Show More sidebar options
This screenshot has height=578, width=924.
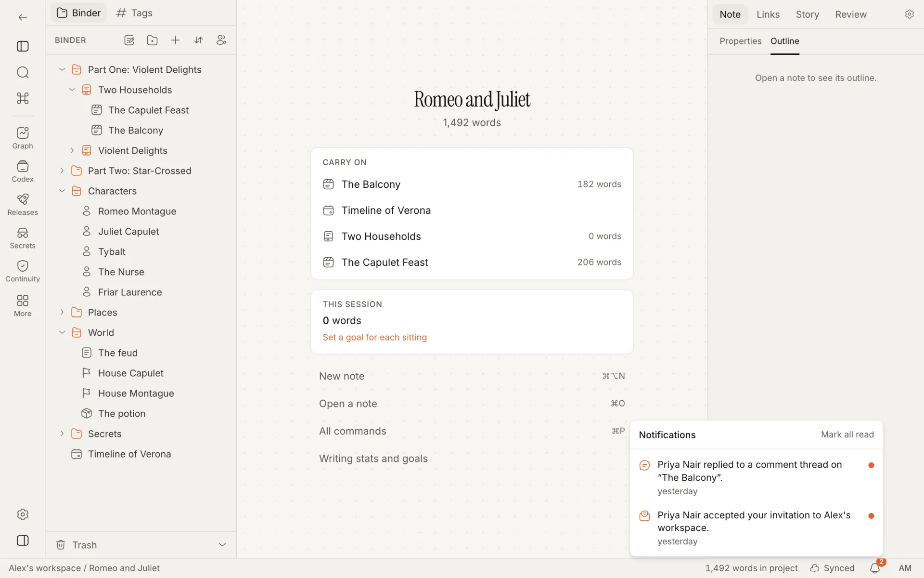(x=23, y=306)
